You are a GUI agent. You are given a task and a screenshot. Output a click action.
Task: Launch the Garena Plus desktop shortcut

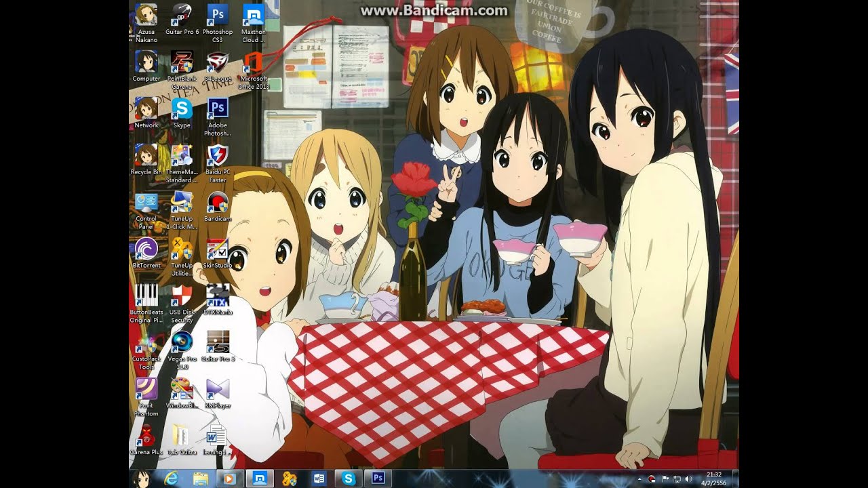point(146,439)
